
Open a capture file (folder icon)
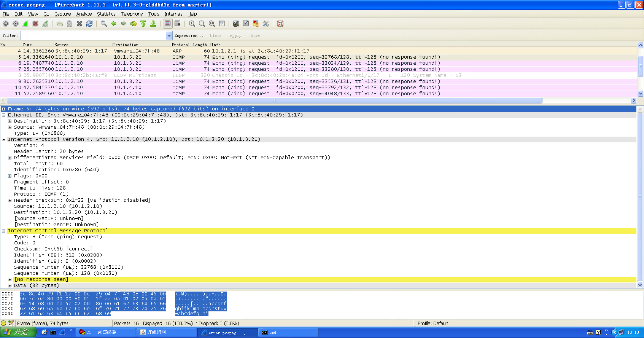[x=60, y=24]
